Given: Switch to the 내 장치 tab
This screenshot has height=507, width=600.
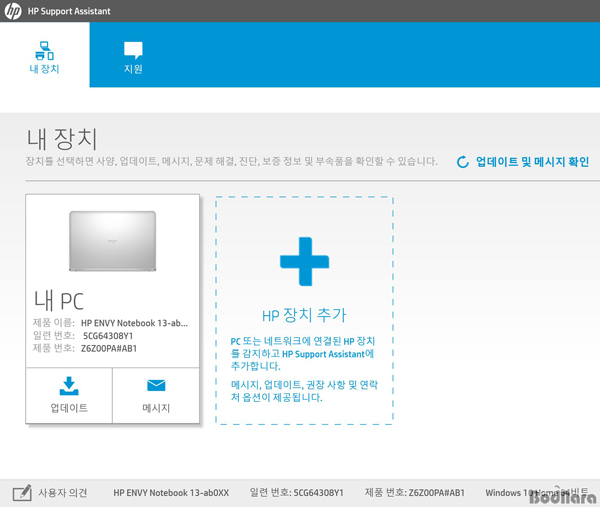Looking at the screenshot, I should (x=45, y=55).
